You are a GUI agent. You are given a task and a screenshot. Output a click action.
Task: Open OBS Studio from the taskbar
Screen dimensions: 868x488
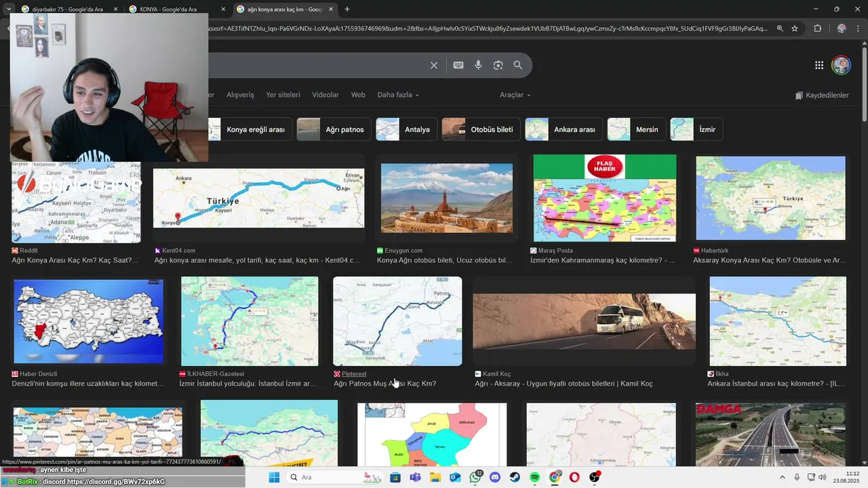(595, 477)
